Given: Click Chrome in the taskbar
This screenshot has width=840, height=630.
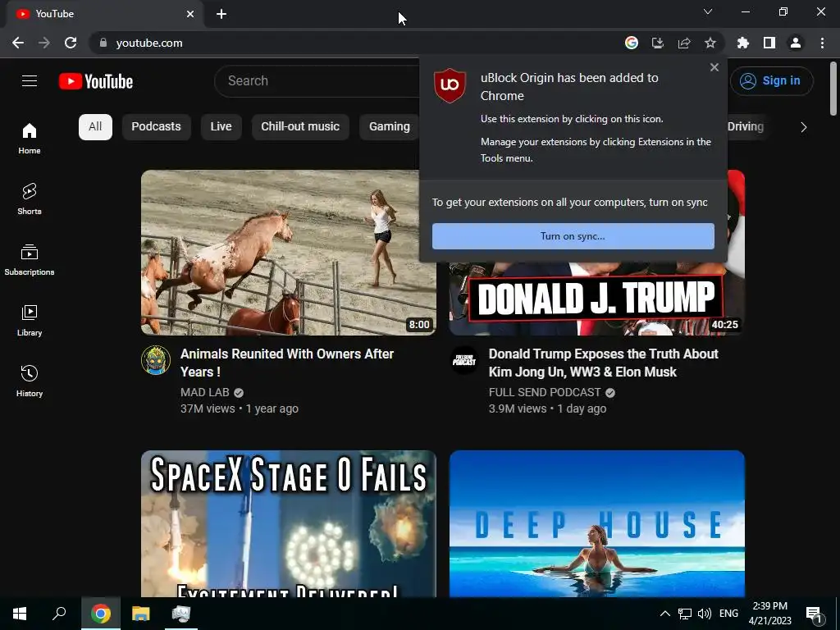Looking at the screenshot, I should point(101,614).
